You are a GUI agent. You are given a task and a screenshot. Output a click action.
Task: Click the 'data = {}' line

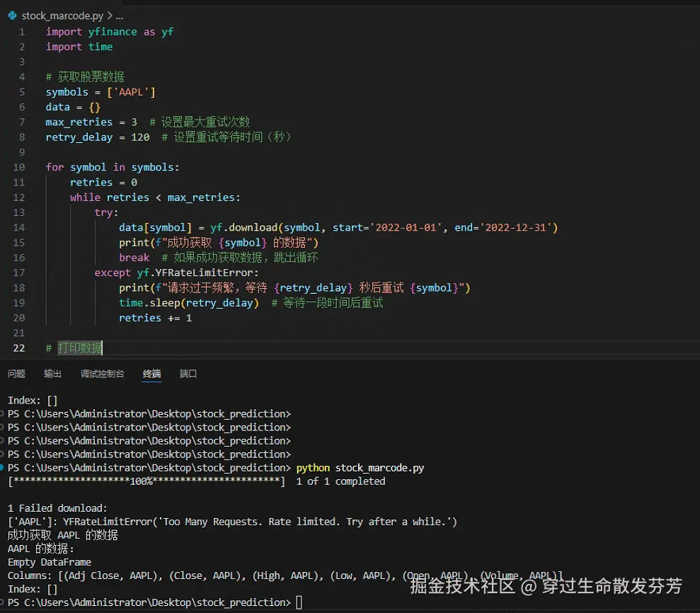pos(73,107)
